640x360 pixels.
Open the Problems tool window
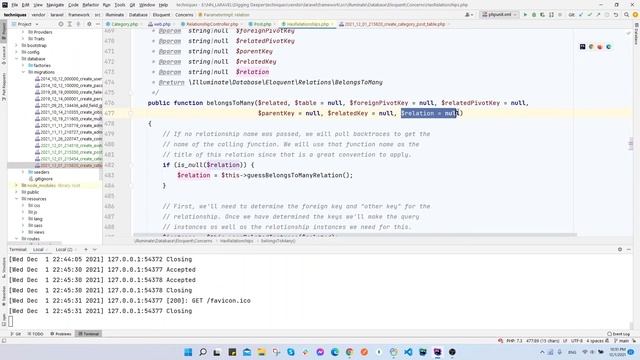(x=61, y=334)
